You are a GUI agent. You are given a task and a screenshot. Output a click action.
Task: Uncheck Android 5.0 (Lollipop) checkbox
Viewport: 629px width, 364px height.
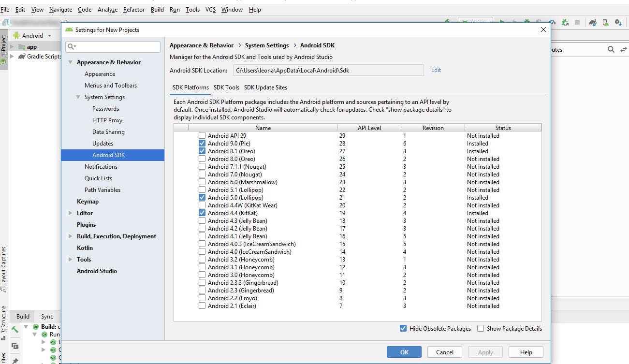coord(202,198)
